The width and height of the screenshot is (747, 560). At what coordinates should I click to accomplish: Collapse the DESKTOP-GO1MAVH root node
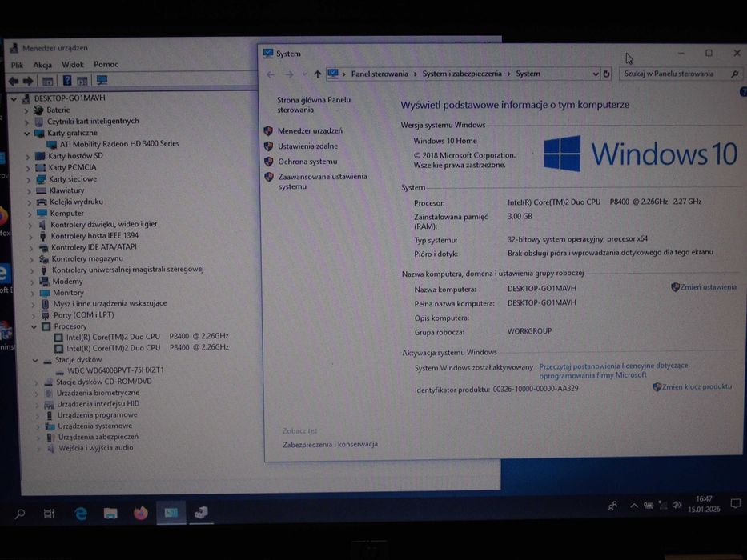(14, 98)
